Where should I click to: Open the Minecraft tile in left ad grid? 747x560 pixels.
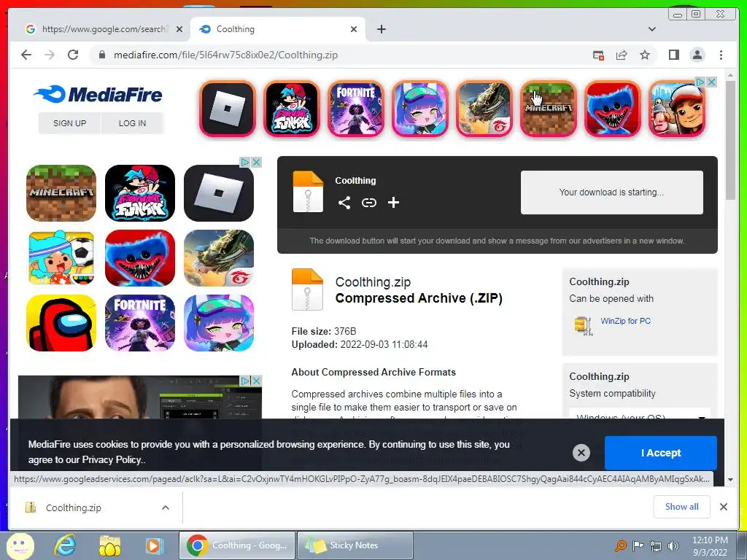[x=61, y=192]
